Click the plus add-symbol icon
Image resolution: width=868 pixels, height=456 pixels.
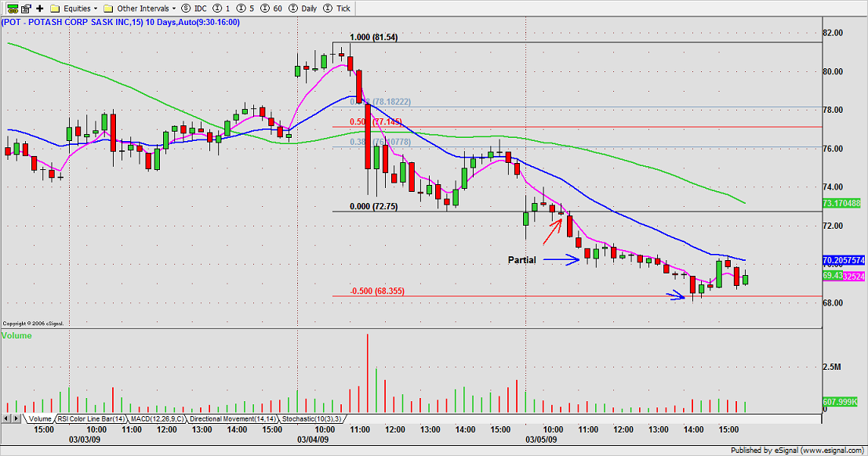40,9
